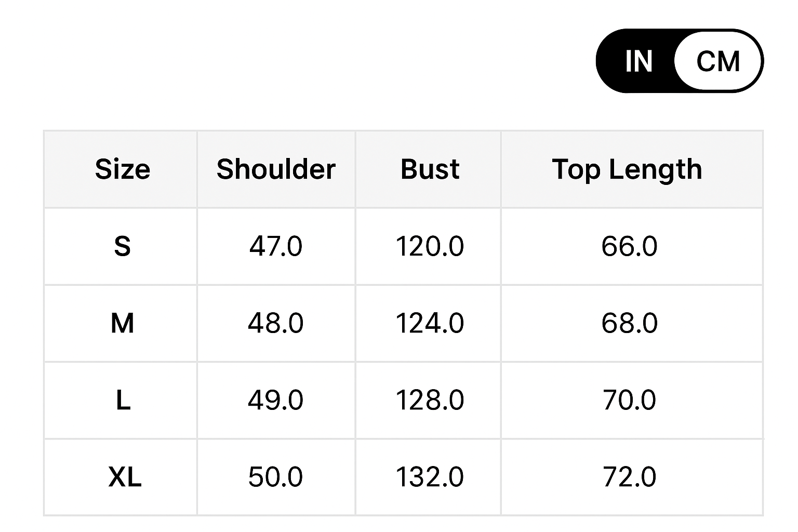798x532 pixels.
Task: Select the S size row label
Action: (123, 246)
